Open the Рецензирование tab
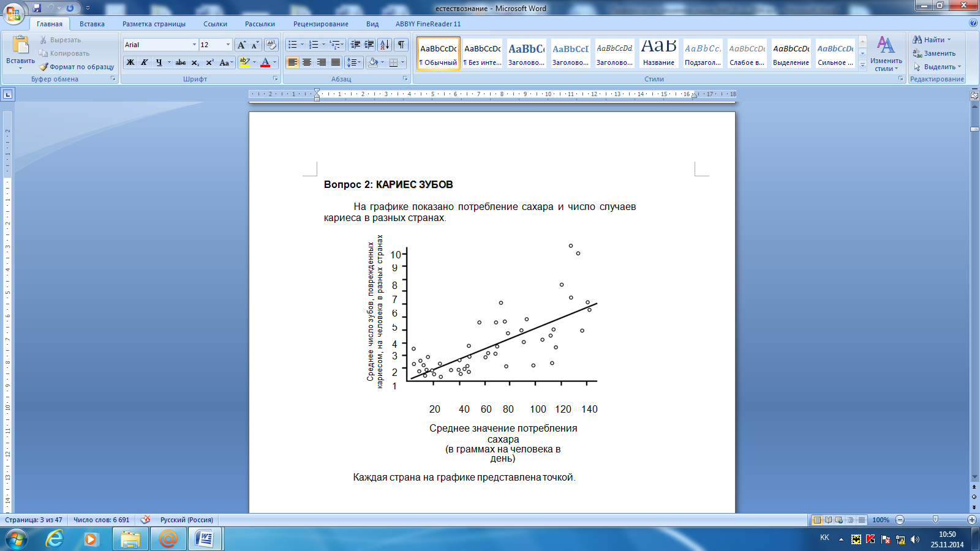Screen dimensions: 980x551 click(x=320, y=24)
